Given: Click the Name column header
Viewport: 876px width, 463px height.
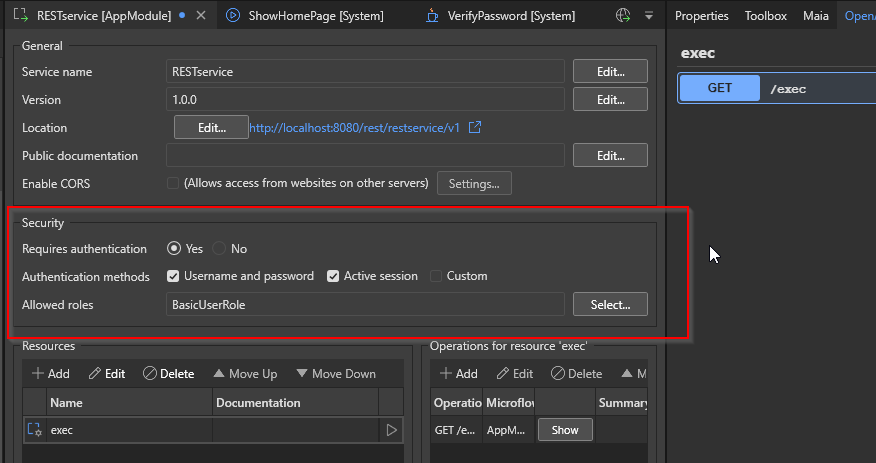Looking at the screenshot, I should point(129,403).
